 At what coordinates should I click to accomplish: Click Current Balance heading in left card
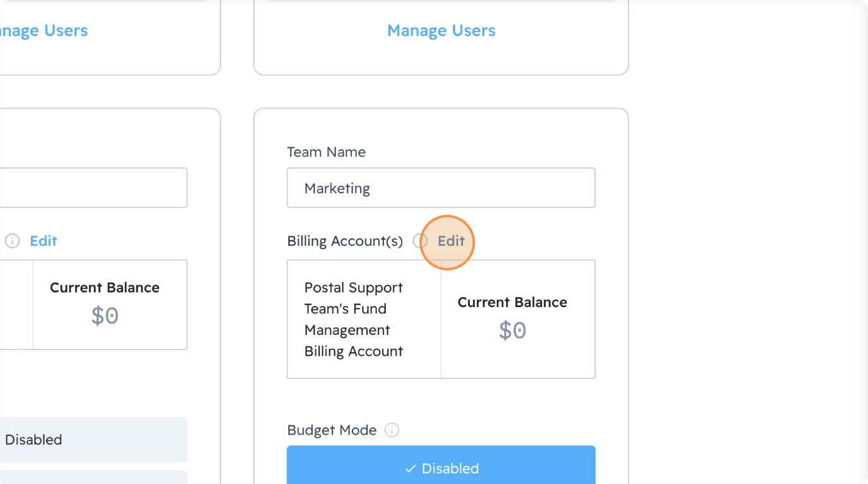[x=104, y=287]
